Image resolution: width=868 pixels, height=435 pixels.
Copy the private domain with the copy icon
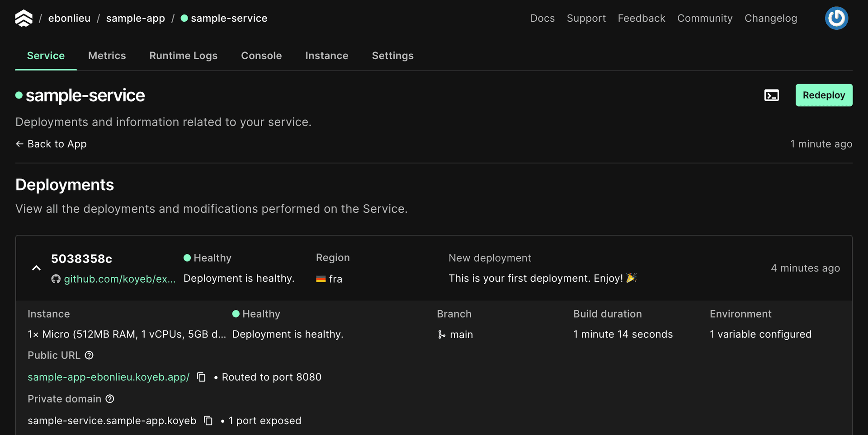click(x=208, y=420)
